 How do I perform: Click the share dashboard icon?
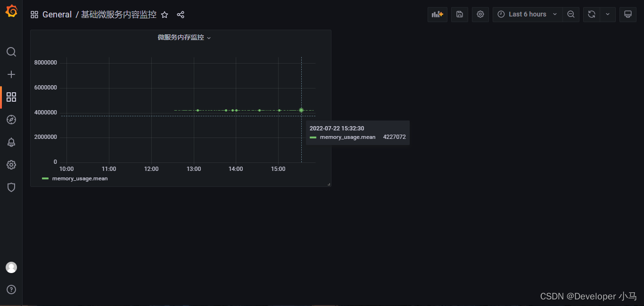181,15
